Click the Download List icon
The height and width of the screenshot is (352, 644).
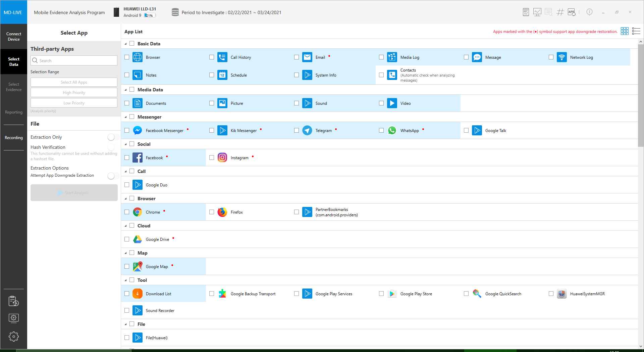coord(138,294)
